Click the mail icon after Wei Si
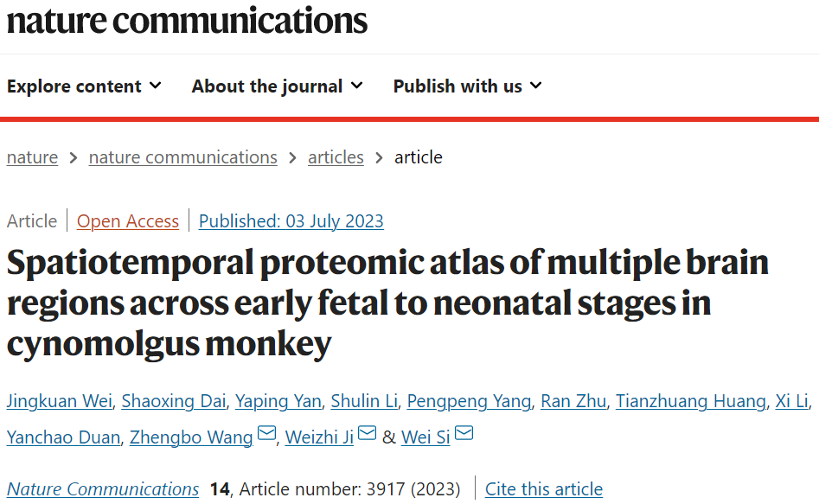Image resolution: width=819 pixels, height=504 pixels. [464, 433]
